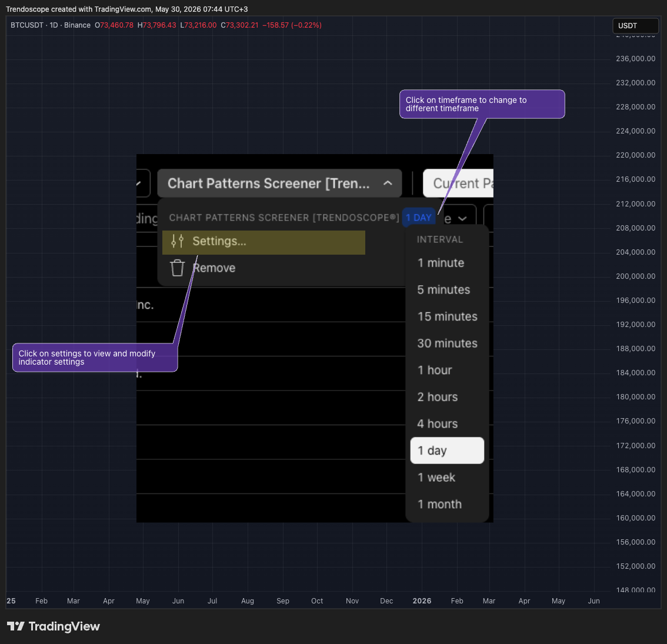The width and height of the screenshot is (667, 644).
Task: Select 4 hours interval
Action: coord(446,423)
